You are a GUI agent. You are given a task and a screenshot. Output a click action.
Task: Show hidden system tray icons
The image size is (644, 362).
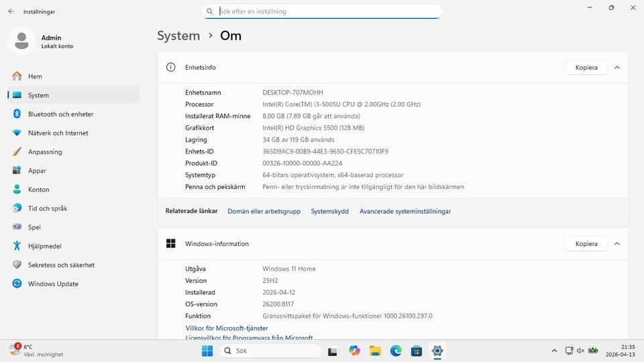tap(554, 351)
